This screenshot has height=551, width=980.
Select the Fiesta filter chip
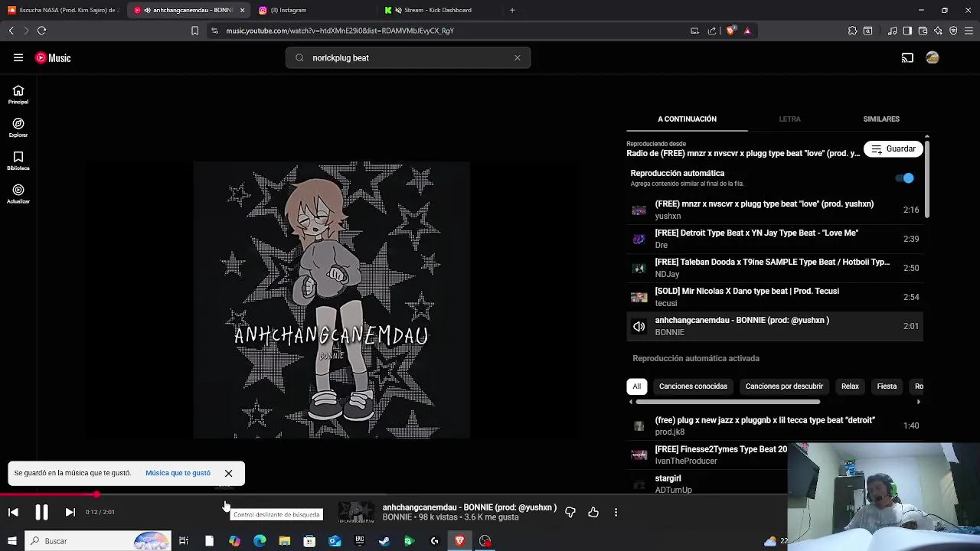(x=887, y=386)
